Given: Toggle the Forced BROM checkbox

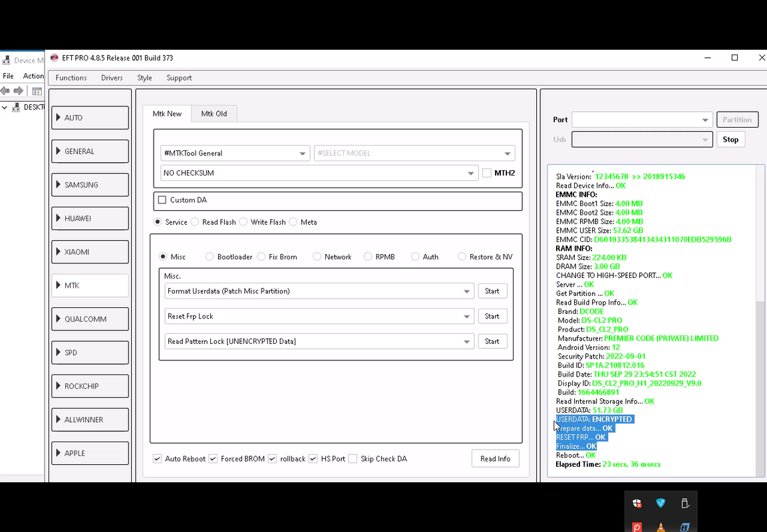Looking at the screenshot, I should tap(213, 459).
